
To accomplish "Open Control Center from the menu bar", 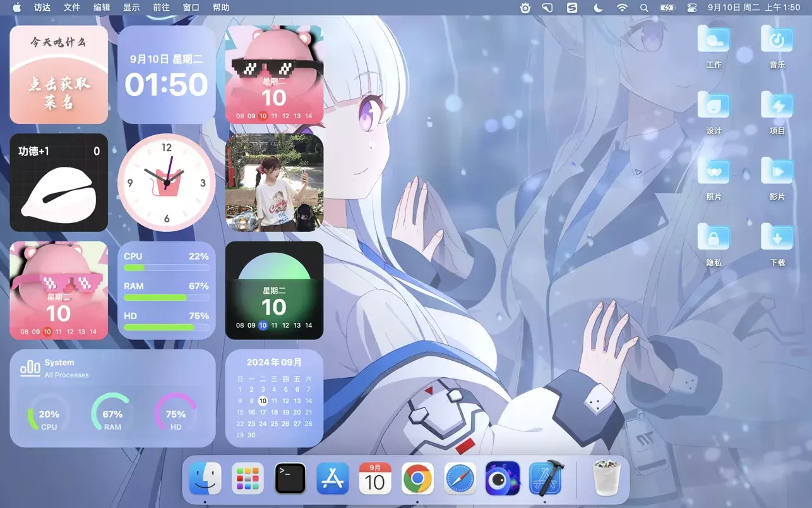I will coord(692,8).
